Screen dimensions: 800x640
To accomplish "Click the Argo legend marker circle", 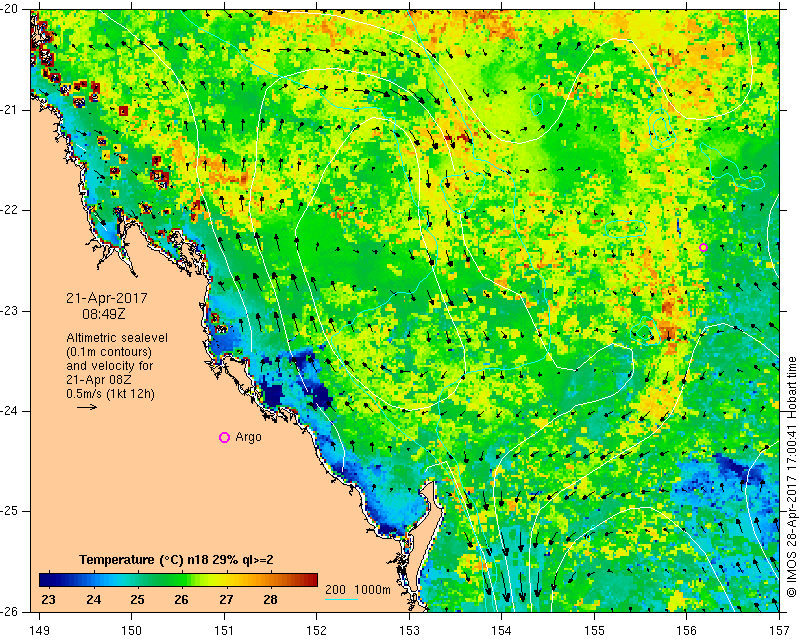I will click(224, 437).
